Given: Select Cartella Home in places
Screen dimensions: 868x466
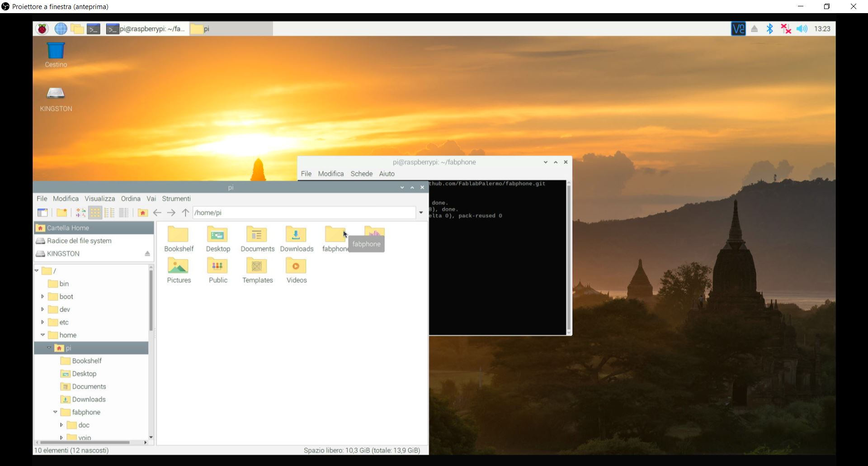Looking at the screenshot, I should 94,228.
